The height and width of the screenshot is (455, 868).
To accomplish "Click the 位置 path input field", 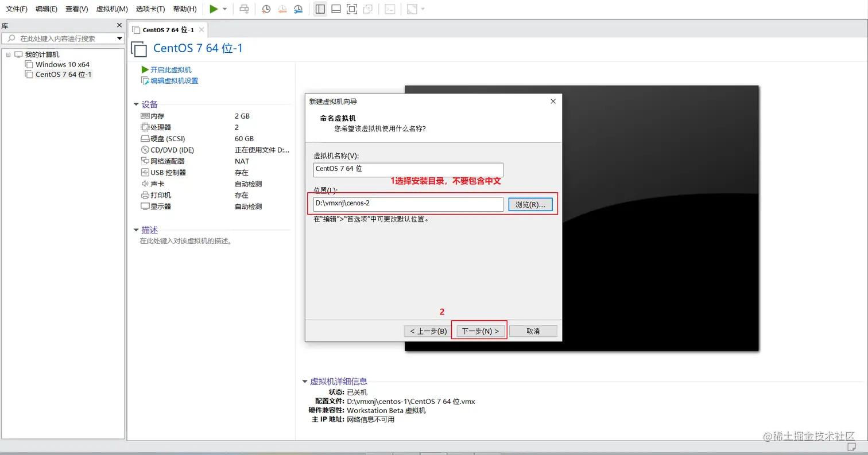I will coord(408,203).
